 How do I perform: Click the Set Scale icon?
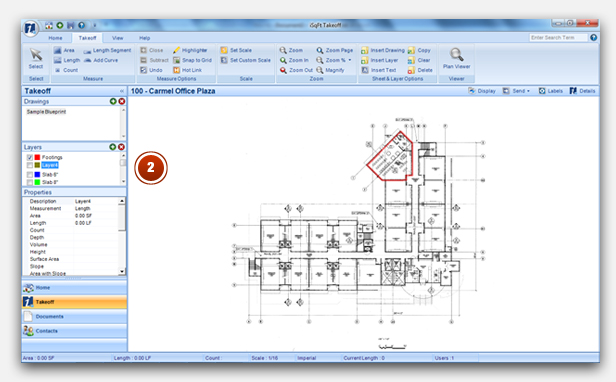pyautogui.click(x=224, y=50)
